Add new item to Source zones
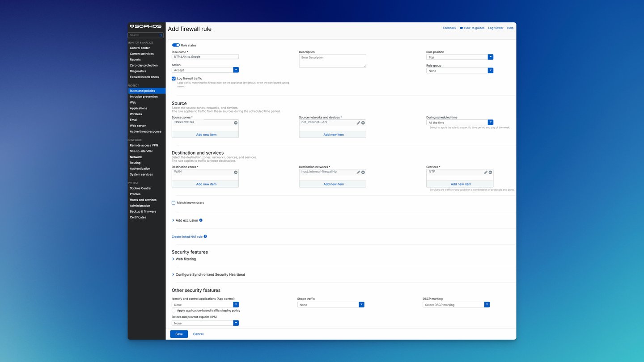The image size is (644, 362). 206,135
